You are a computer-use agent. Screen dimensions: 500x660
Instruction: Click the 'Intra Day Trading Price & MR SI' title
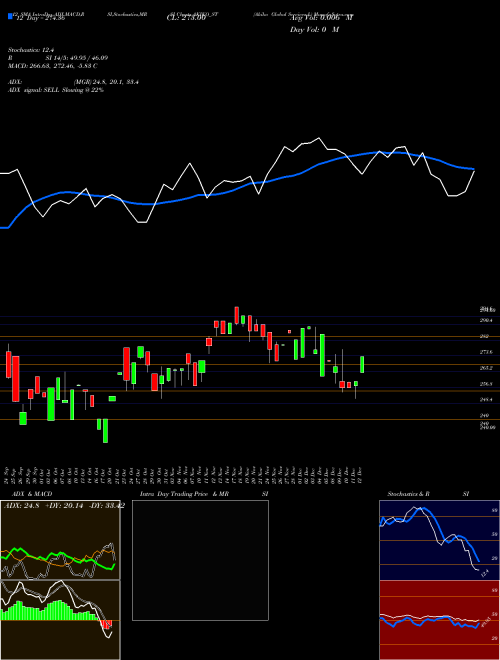(204, 494)
